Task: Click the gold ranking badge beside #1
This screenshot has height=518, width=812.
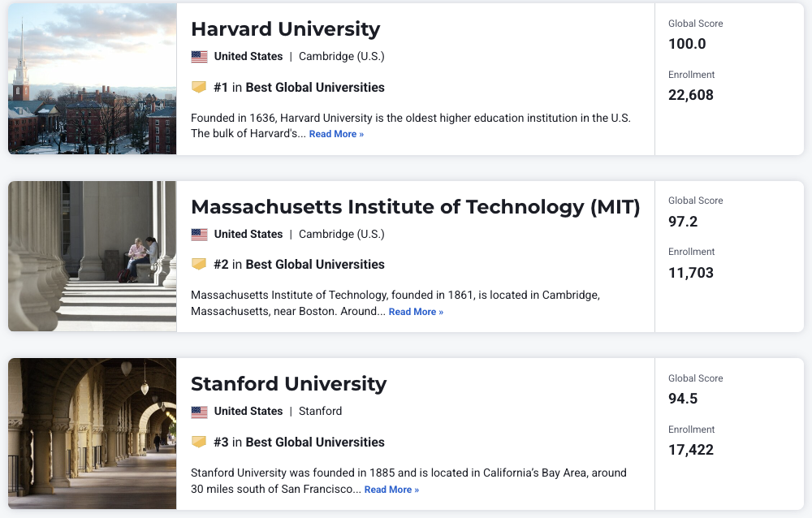Action: pyautogui.click(x=199, y=87)
